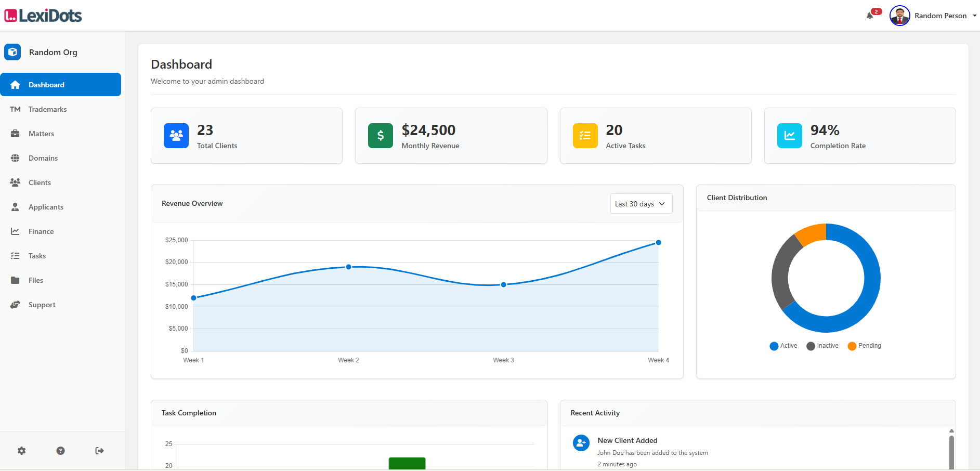This screenshot has height=471, width=980.
Task: Click the New Client Added activity icon
Action: [581, 443]
